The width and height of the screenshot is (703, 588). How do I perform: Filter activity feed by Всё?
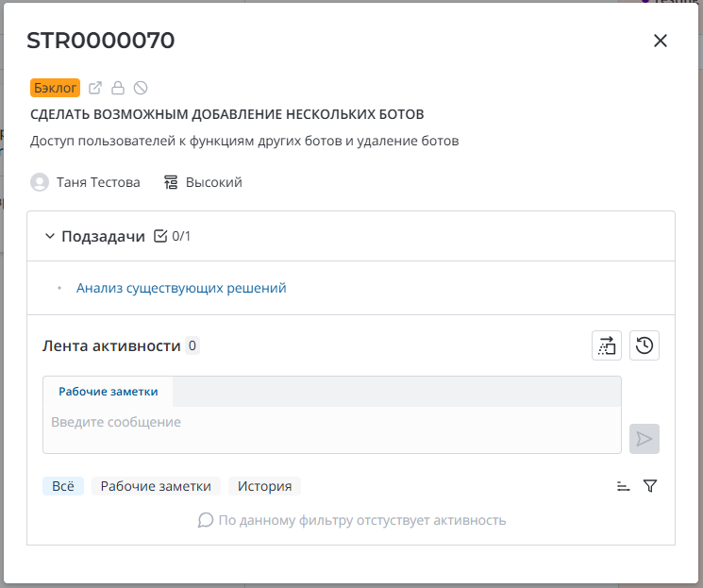click(x=63, y=486)
